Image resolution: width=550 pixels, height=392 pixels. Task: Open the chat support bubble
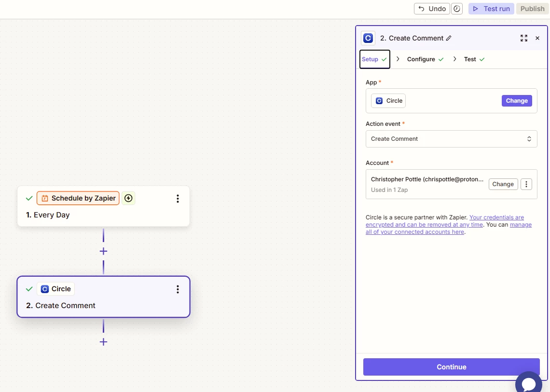point(529,384)
